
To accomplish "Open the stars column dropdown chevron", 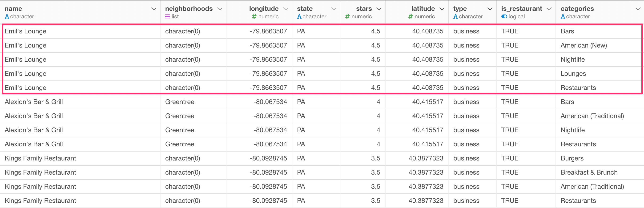I will [379, 9].
